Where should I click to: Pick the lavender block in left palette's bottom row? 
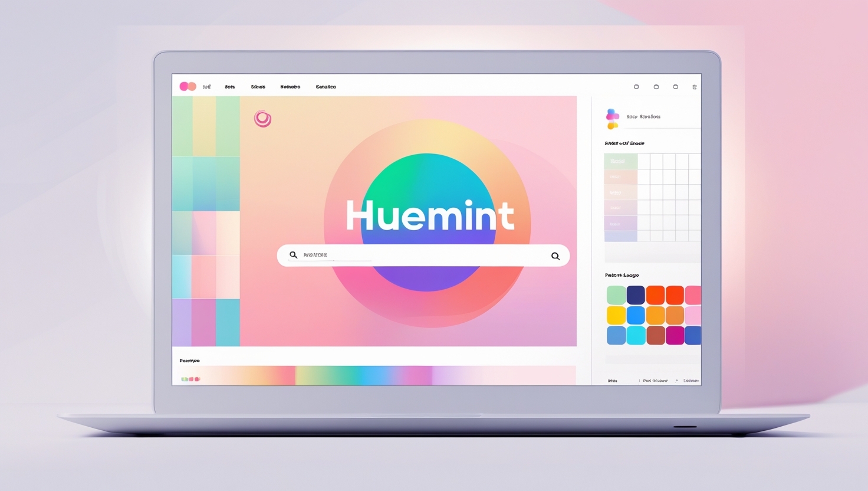(182, 322)
